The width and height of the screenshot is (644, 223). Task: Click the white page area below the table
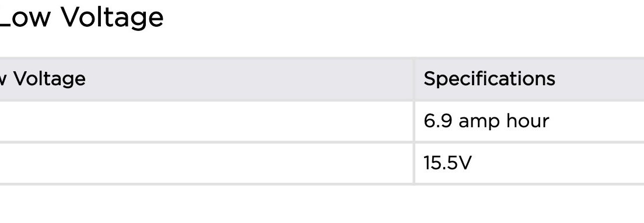pyautogui.click(x=322, y=204)
